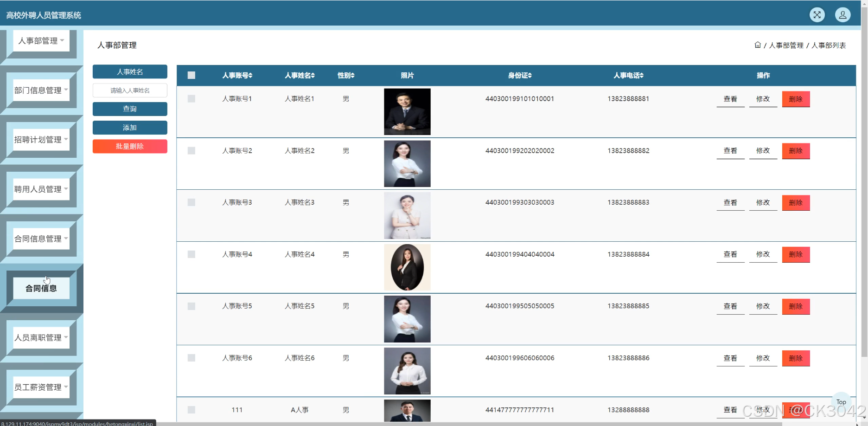
Task: Click the home icon in breadcrumb
Action: coord(758,45)
